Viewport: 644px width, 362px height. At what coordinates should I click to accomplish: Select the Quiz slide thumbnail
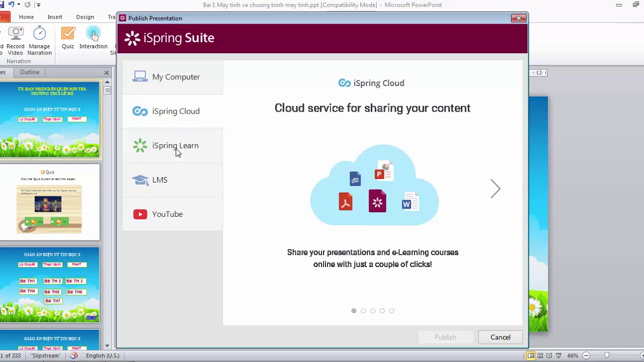[x=49, y=202]
